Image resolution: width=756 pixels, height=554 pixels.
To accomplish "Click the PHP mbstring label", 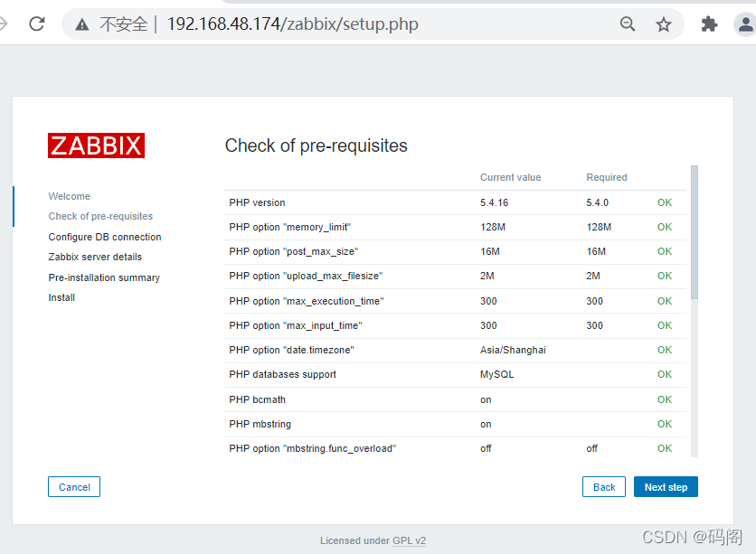I will point(260,424).
